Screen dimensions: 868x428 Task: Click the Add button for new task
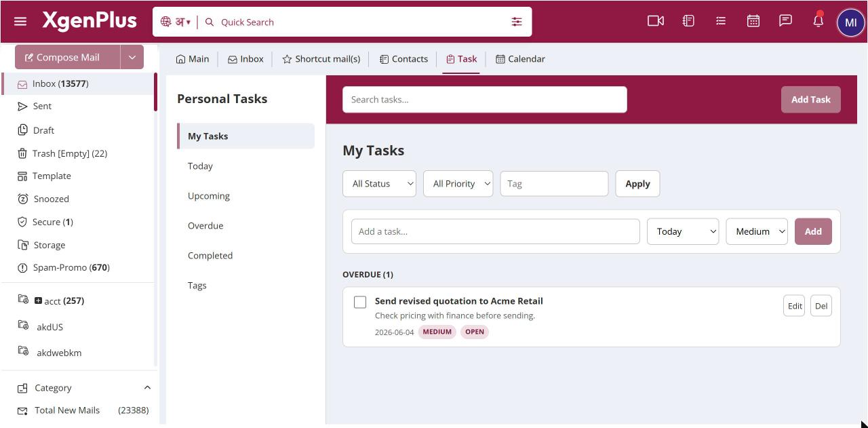tap(813, 231)
